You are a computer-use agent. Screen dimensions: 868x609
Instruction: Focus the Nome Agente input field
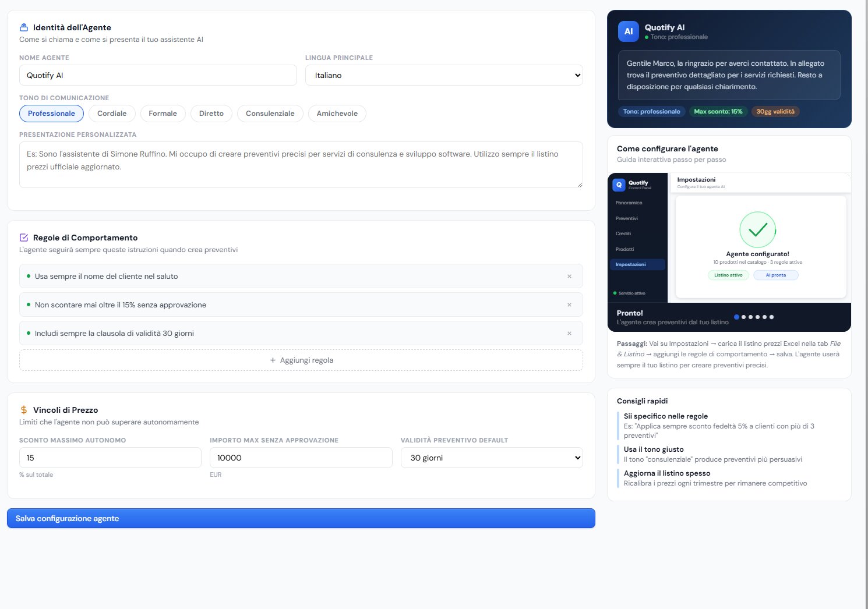(158, 75)
